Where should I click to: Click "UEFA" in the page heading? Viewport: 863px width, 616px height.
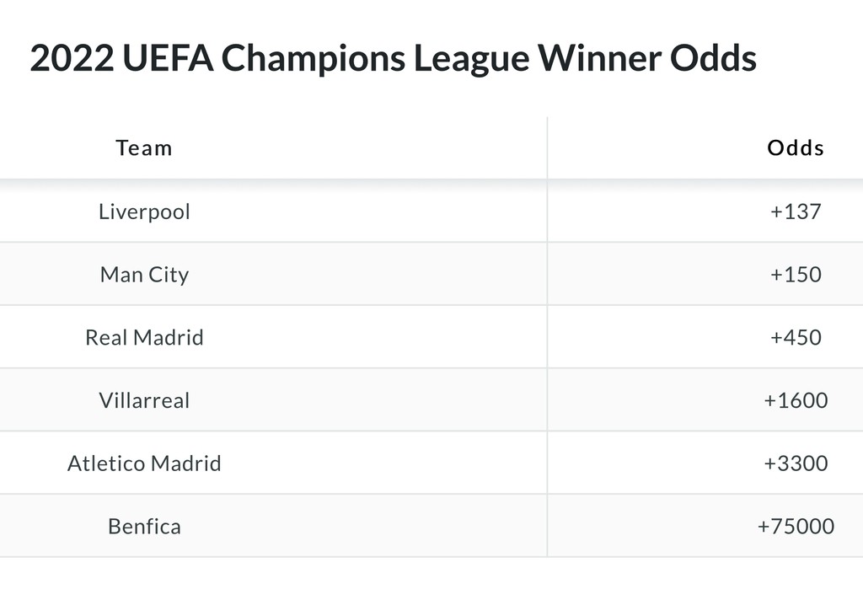pyautogui.click(x=167, y=59)
